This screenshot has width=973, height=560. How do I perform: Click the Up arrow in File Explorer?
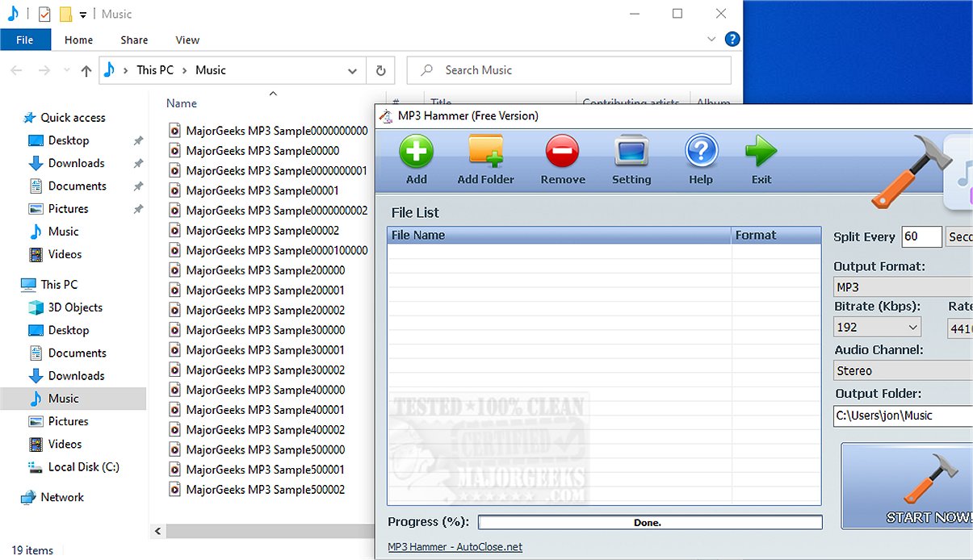pyautogui.click(x=86, y=71)
